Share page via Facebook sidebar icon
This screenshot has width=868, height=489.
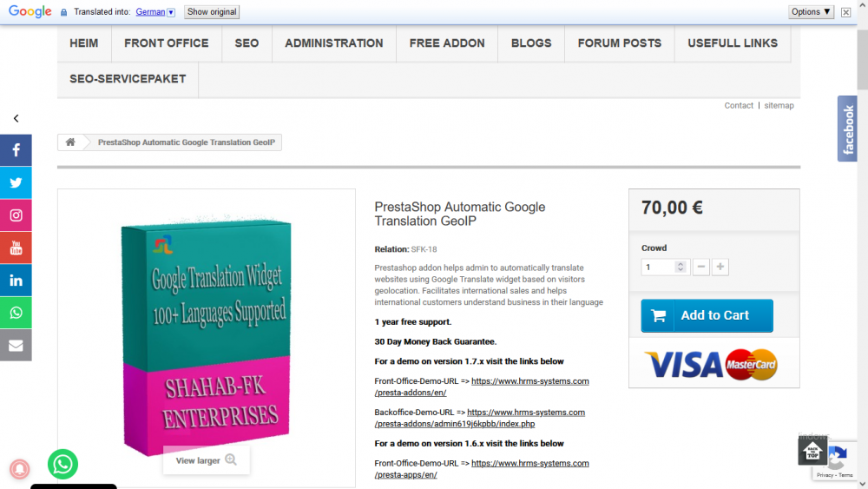point(16,150)
